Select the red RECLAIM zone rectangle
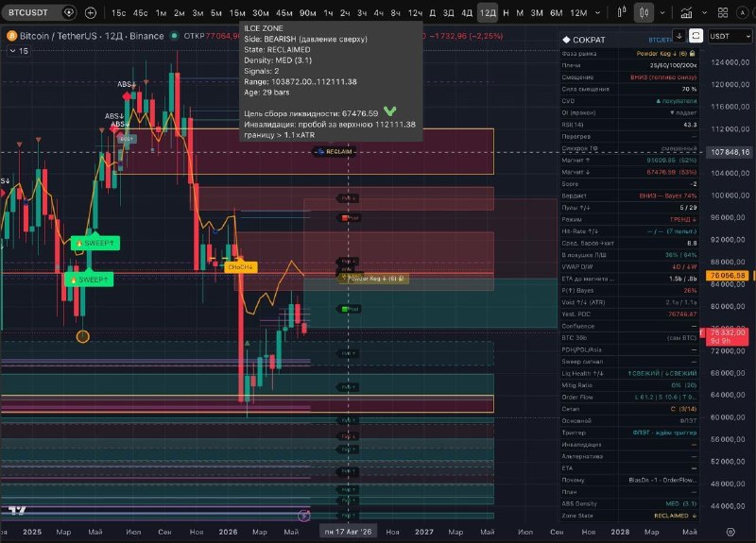756x543 pixels. coord(306,151)
